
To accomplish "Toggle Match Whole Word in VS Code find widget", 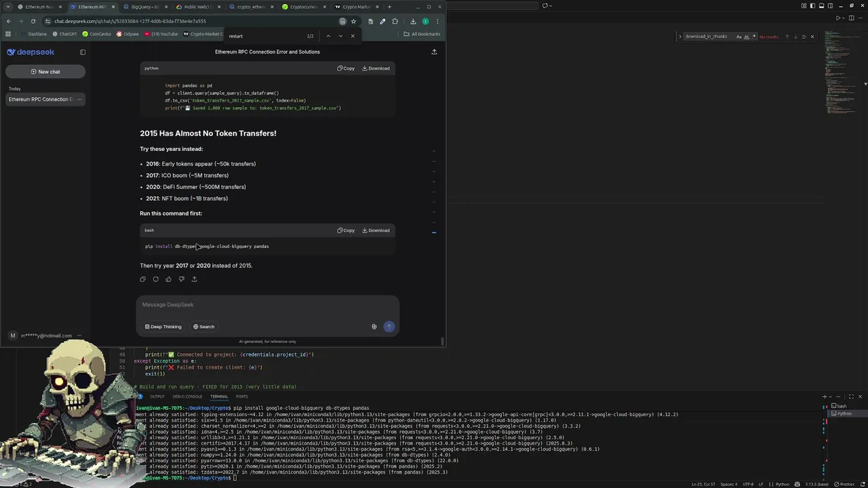I will point(747,37).
